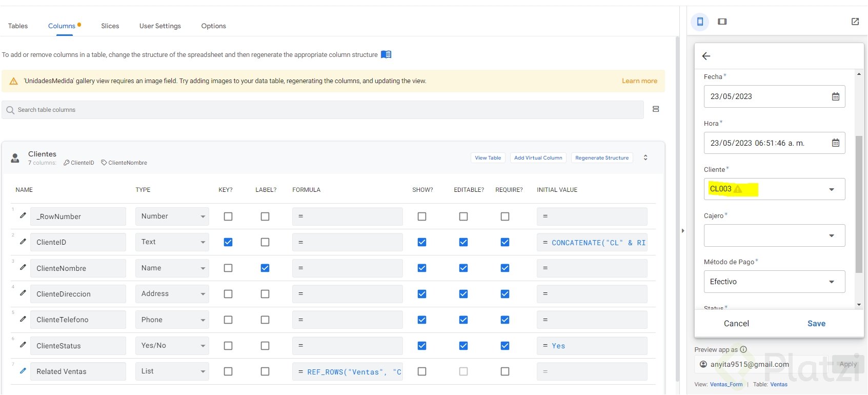This screenshot has width=868, height=395.
Task: Toggle the compact column list view icon
Action: click(x=656, y=109)
